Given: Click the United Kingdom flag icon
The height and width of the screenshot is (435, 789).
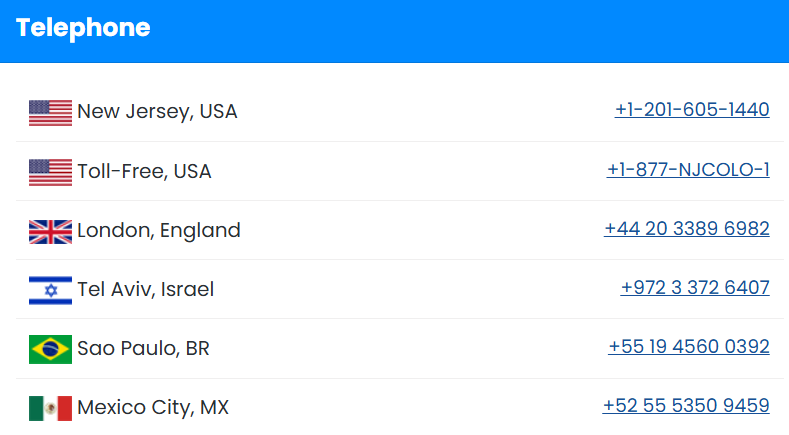Looking at the screenshot, I should pyautogui.click(x=50, y=231).
